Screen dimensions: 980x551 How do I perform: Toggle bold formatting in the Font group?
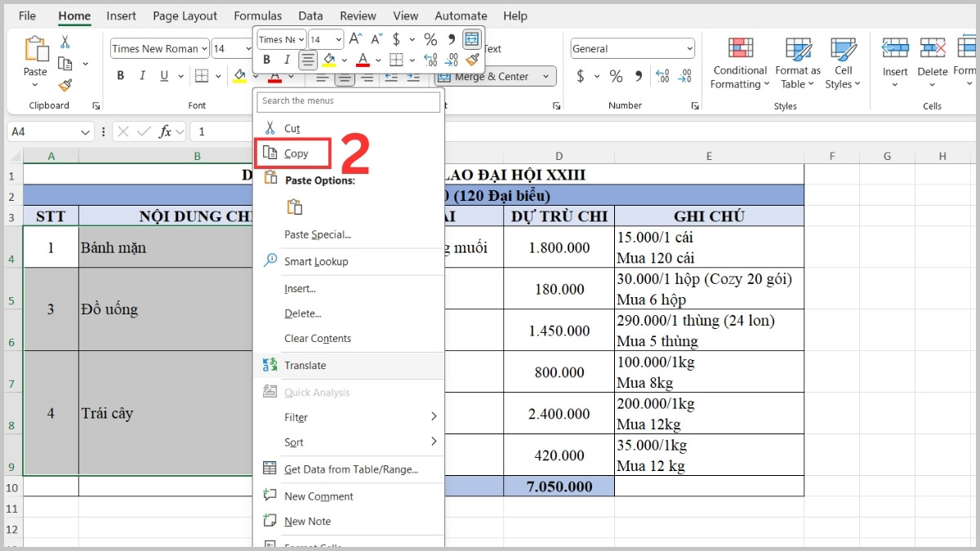(x=120, y=75)
